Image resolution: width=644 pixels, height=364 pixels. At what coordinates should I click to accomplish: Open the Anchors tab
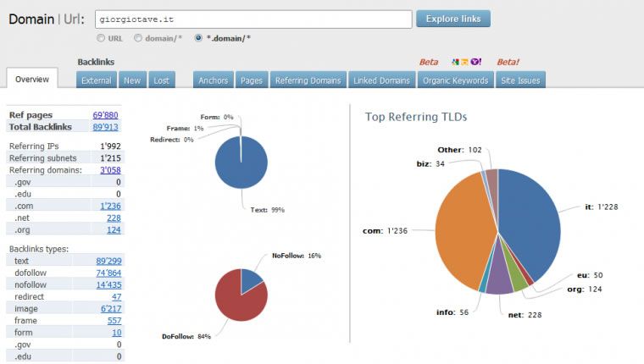214,80
